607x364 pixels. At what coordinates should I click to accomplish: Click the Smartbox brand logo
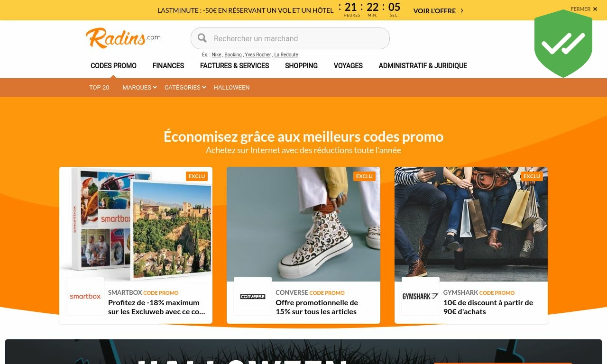click(x=85, y=296)
